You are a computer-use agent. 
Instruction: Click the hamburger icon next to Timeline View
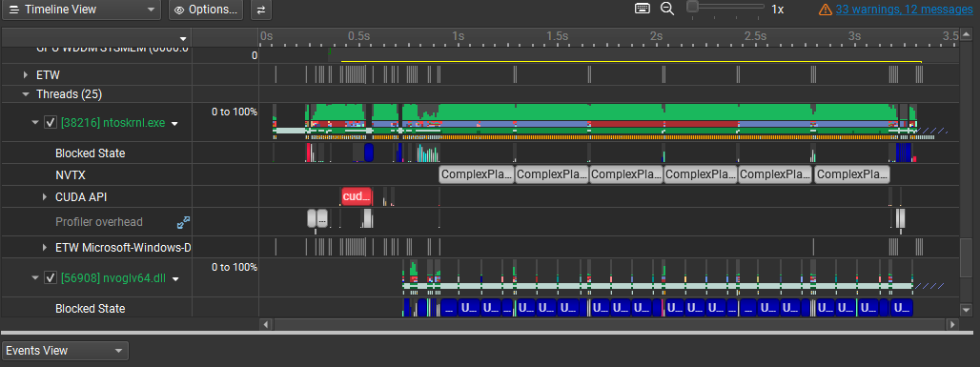(13, 10)
